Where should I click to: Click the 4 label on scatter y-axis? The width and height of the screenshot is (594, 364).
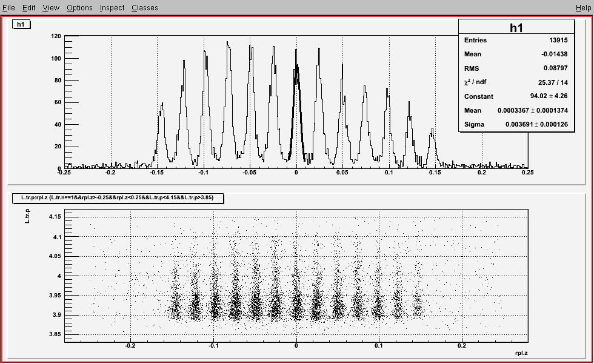click(59, 276)
